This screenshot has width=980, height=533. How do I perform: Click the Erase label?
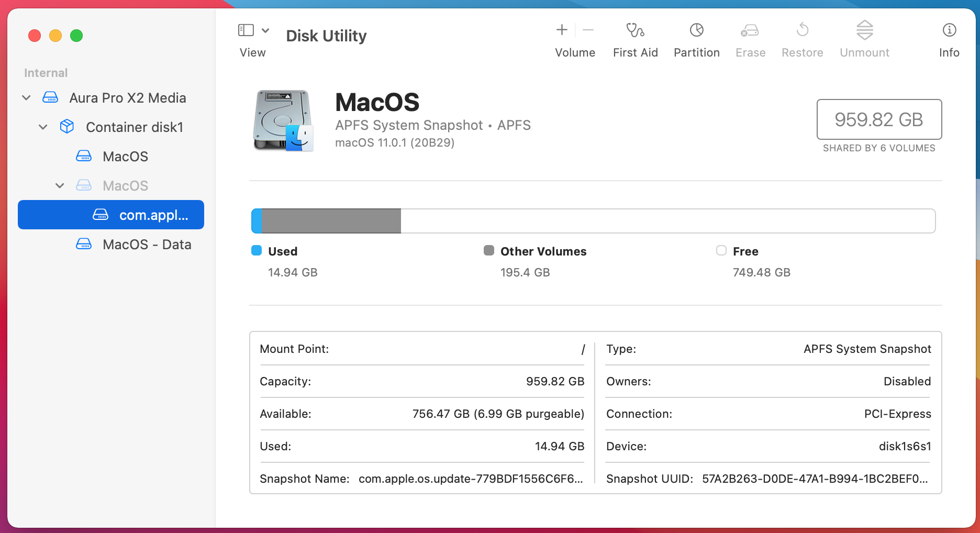[x=751, y=52]
